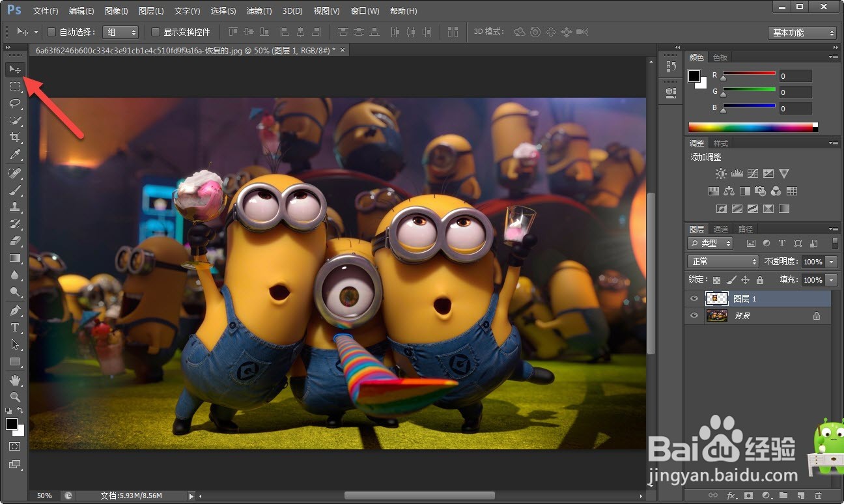Select the Lasso tool
Viewport: 844px width, 504px height.
pos(15,103)
